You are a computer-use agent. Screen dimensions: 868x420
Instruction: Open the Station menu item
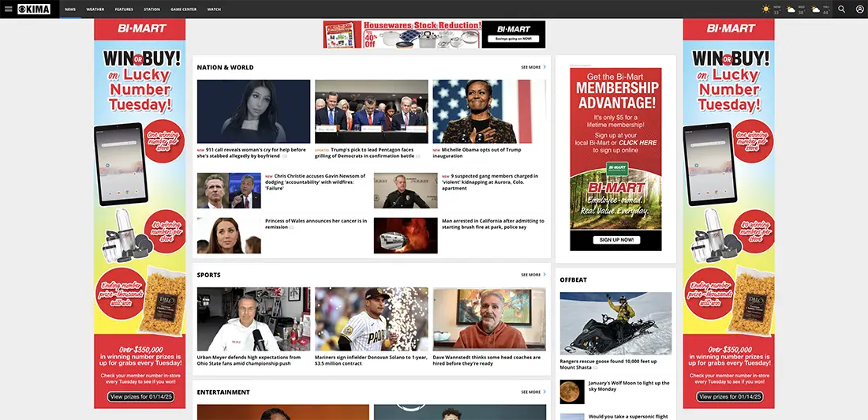tap(152, 9)
